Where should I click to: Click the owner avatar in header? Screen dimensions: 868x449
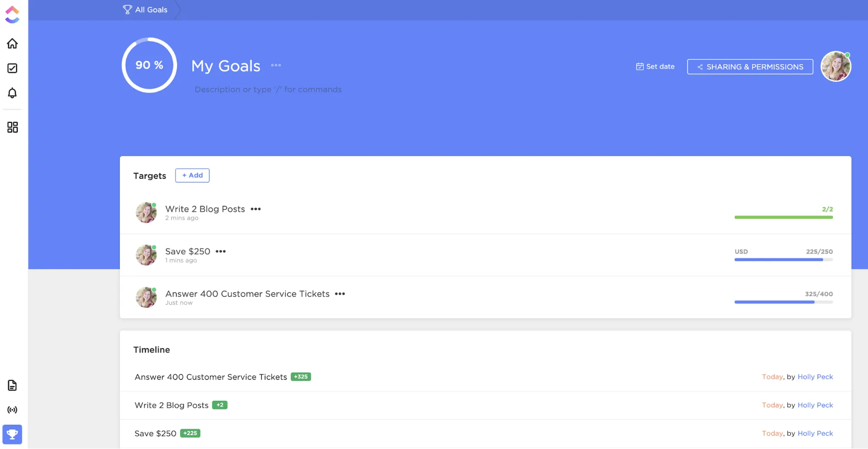[835, 66]
